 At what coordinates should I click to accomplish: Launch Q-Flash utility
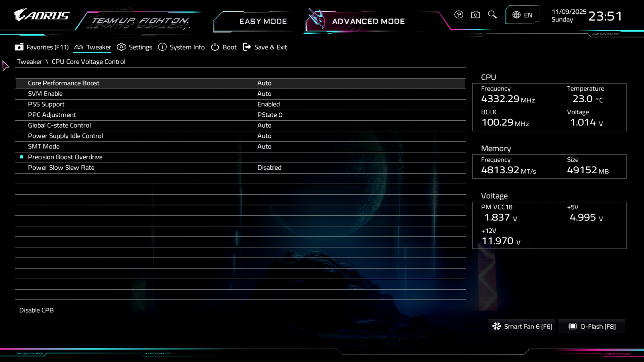click(x=592, y=326)
